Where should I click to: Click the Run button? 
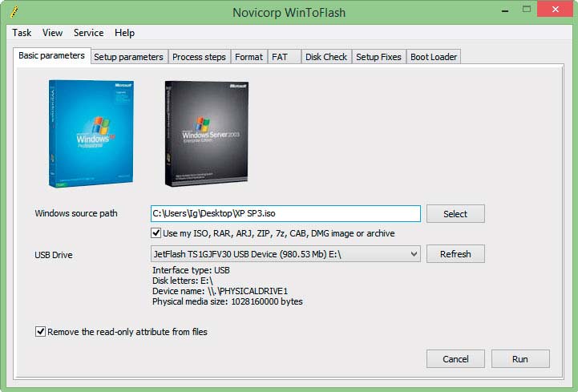point(520,359)
